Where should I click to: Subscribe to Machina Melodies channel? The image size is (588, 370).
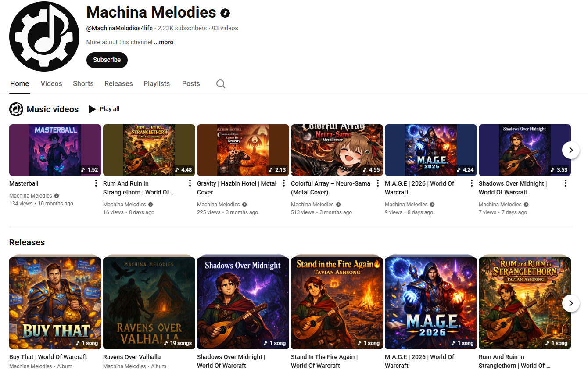click(107, 60)
